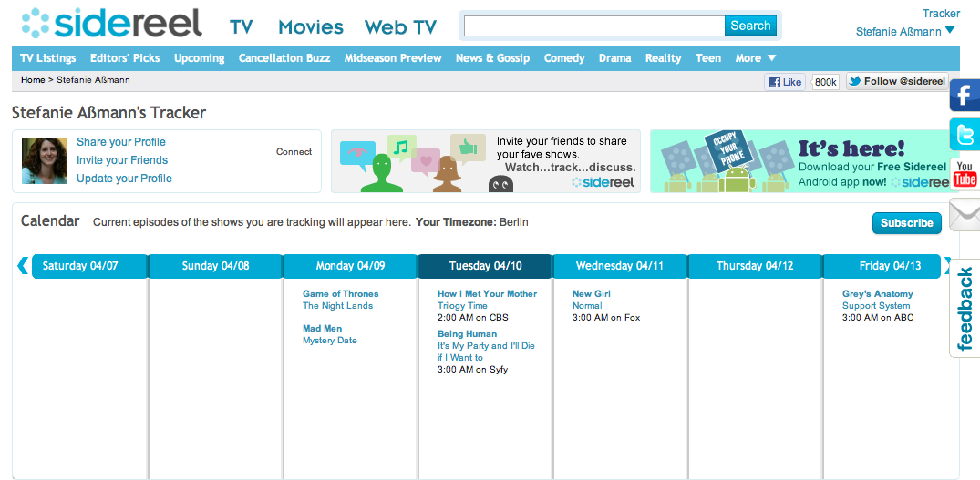The image size is (980, 480).
Task: Expand the More menu dropdown
Action: tap(756, 58)
